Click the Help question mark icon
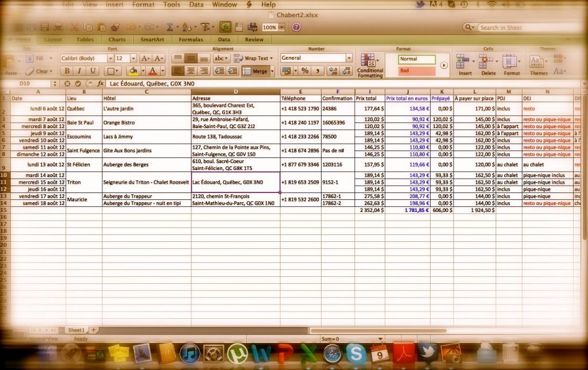The image size is (588, 370). click(x=296, y=27)
